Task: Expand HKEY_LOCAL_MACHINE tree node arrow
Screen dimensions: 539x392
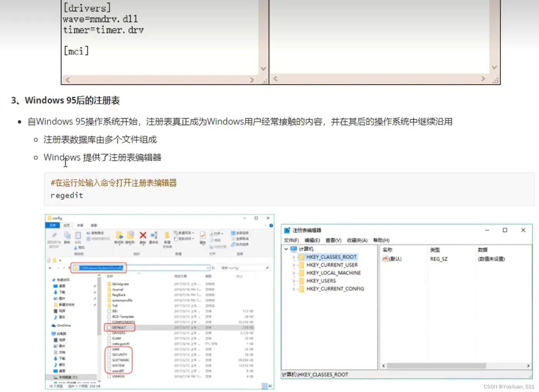Action: pyautogui.click(x=293, y=273)
